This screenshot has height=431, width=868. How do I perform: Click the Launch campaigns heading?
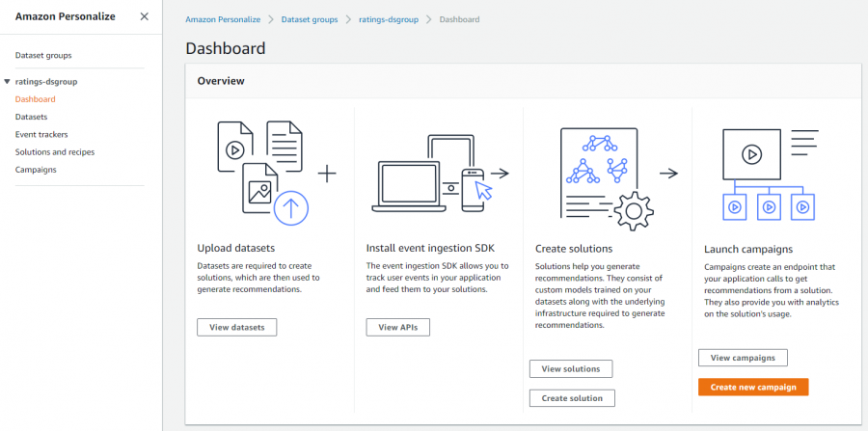pos(748,249)
